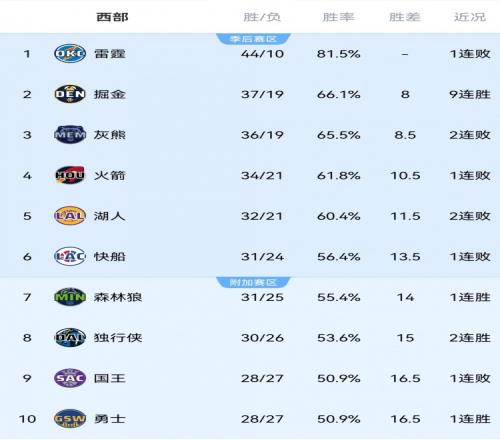Image resolution: width=500 pixels, height=440 pixels.
Task: Open the 独行侠 team name link
Action: tap(118, 338)
